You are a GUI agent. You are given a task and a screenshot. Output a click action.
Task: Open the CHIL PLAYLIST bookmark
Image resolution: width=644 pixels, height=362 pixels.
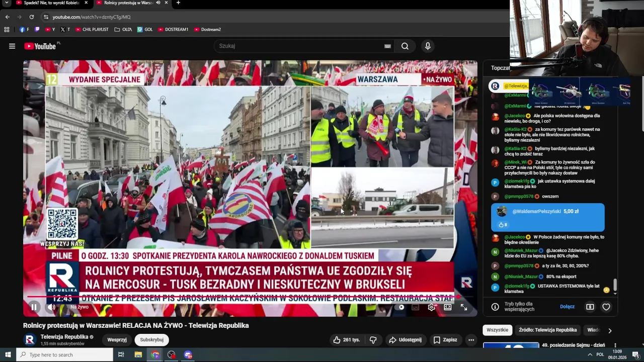click(x=92, y=30)
